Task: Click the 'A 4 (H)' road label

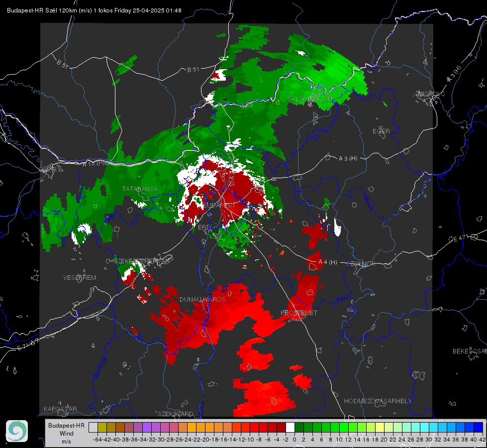Action: pyautogui.click(x=328, y=262)
